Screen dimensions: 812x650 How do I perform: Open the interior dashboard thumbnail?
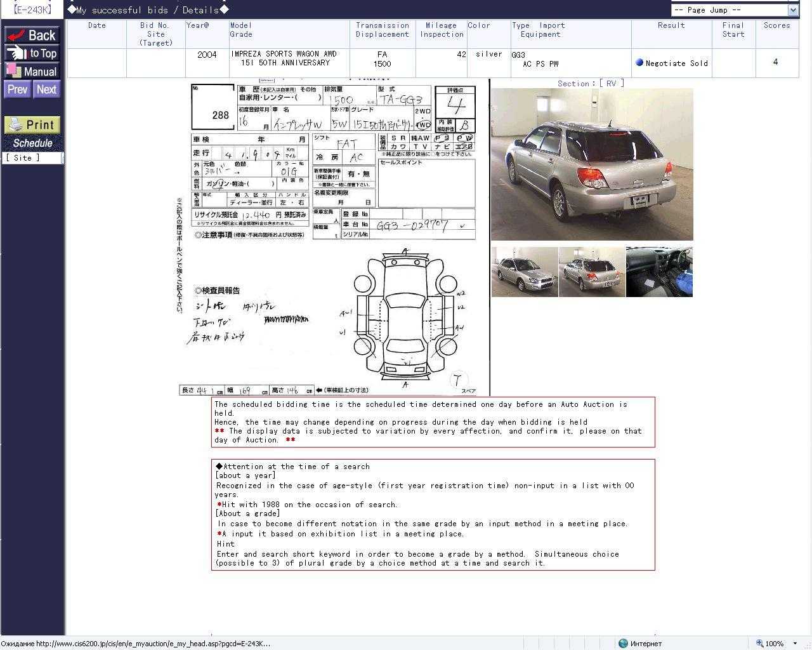click(659, 272)
